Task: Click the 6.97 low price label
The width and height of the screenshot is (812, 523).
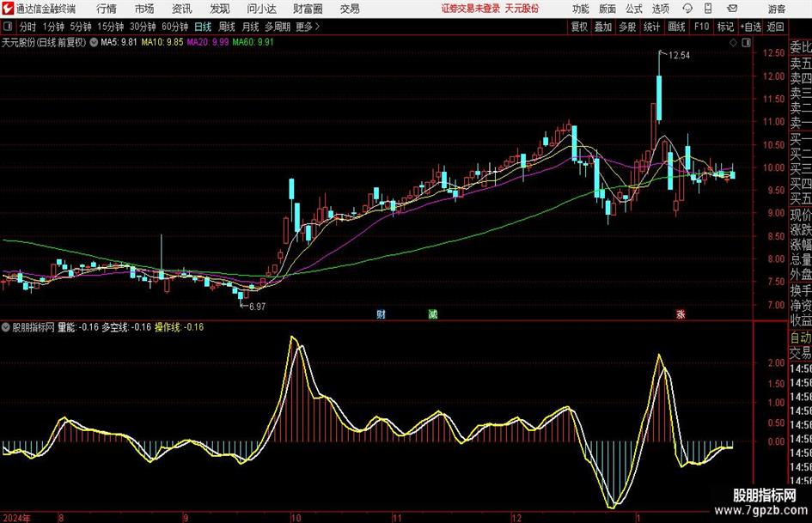Action: point(257,306)
